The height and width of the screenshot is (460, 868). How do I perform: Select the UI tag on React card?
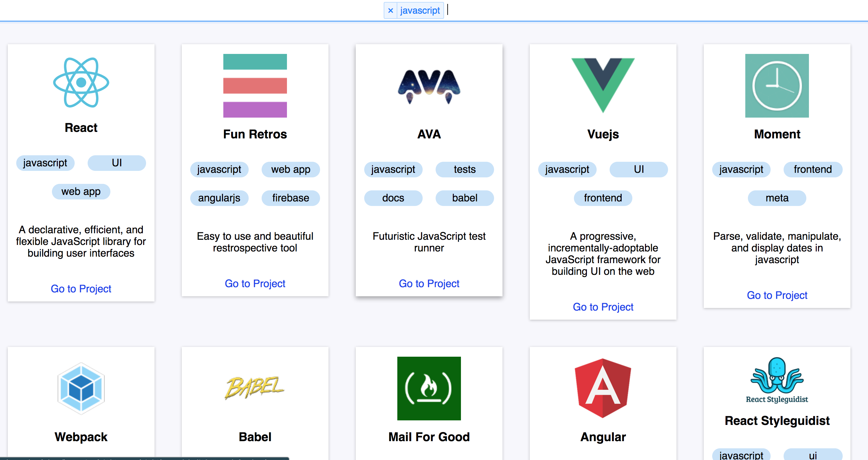click(117, 163)
